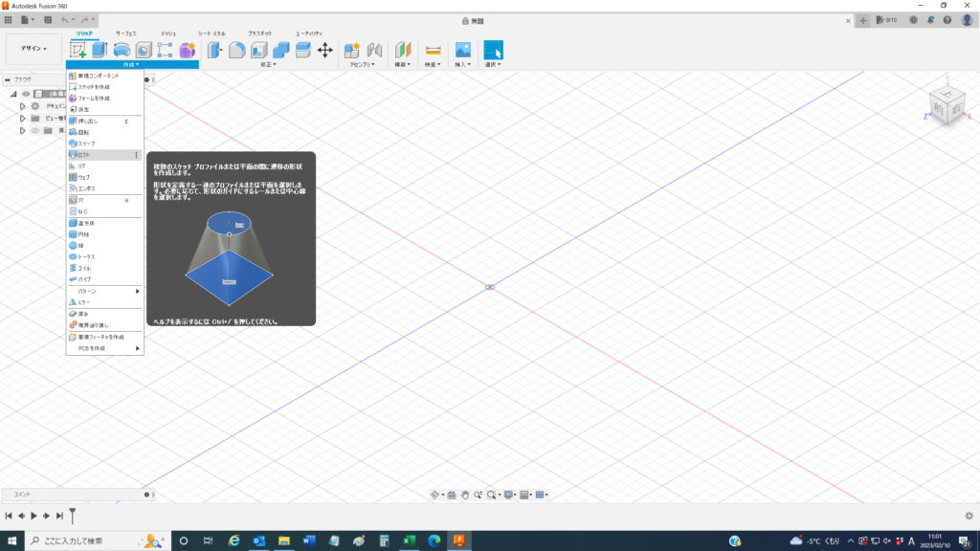Image resolution: width=980 pixels, height=551 pixels.
Task: Click the Pan hand tool in navigation bar
Action: 465,495
